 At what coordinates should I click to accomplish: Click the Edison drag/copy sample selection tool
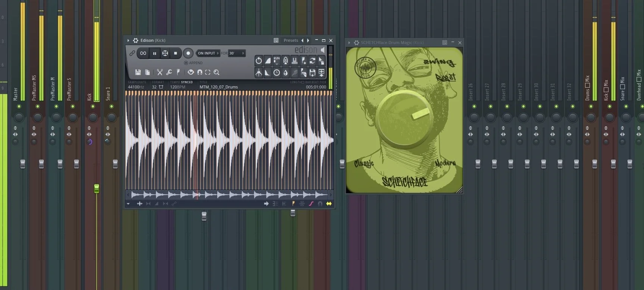321,60
